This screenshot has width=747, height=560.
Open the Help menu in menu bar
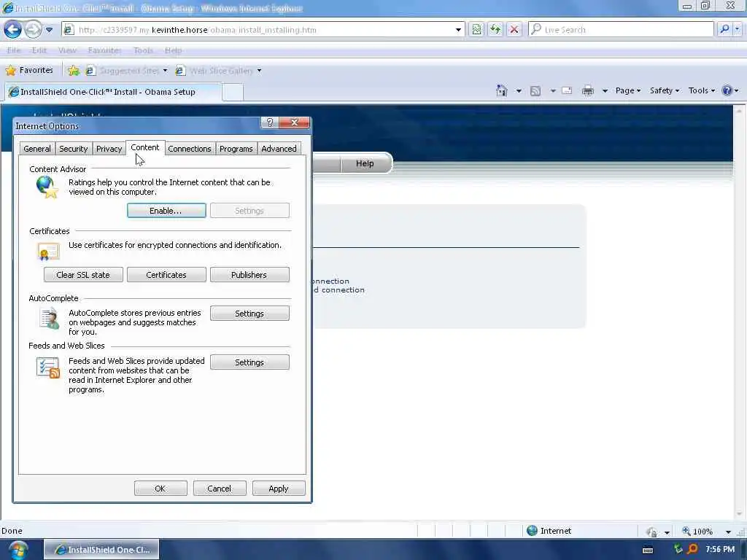click(173, 50)
